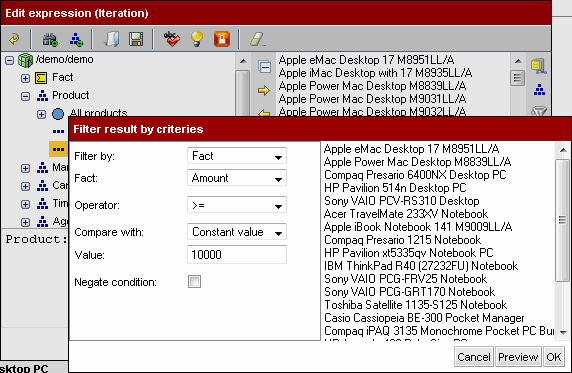Toggle the Negate condition checkbox
572x373 pixels.
point(194,281)
